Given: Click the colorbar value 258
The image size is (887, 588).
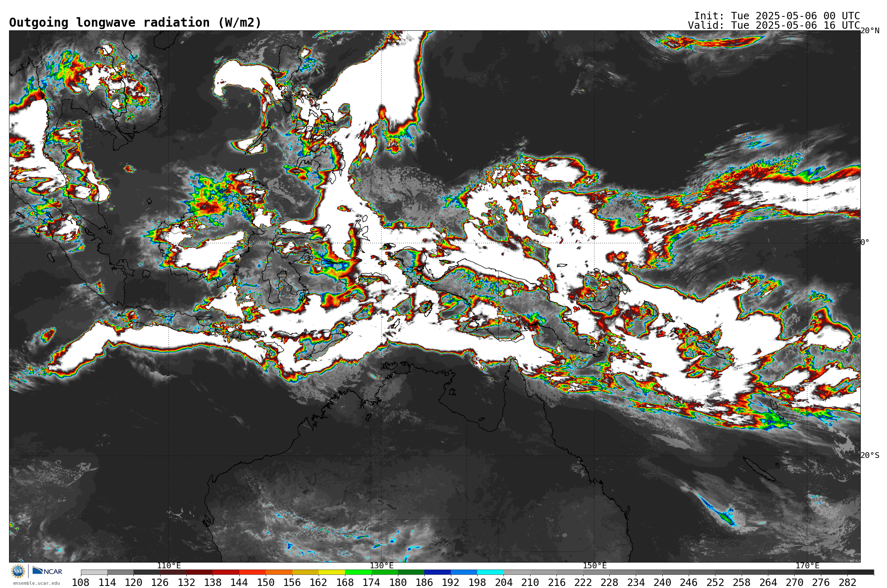Looking at the screenshot, I should [742, 583].
